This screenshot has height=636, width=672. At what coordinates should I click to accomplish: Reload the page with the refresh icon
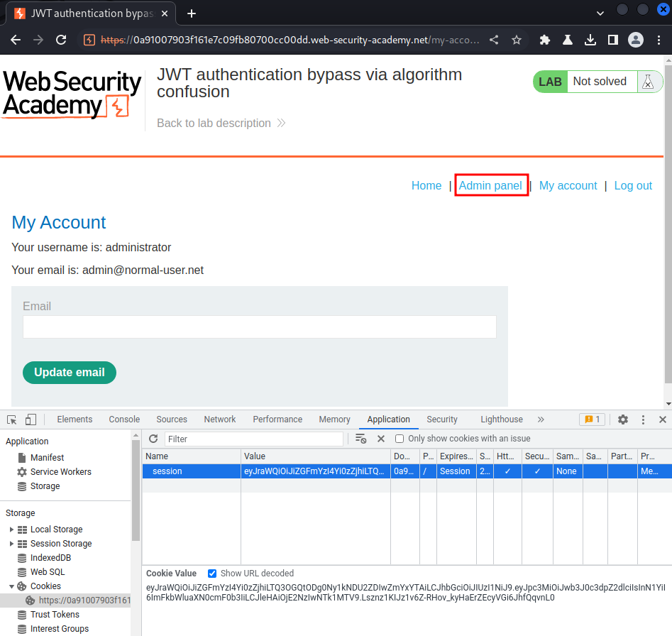61,40
